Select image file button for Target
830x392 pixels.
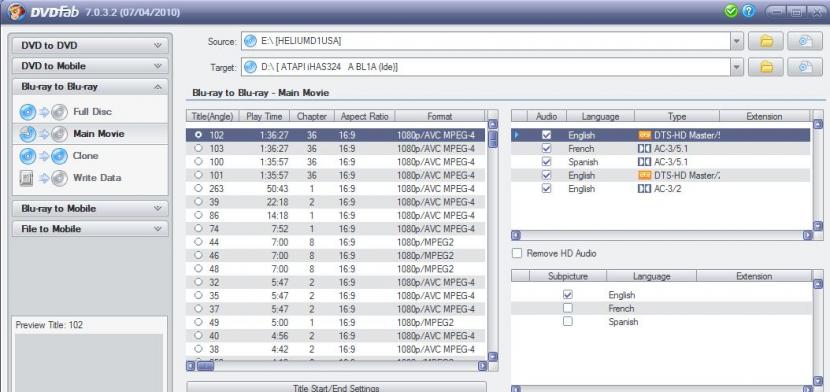805,67
